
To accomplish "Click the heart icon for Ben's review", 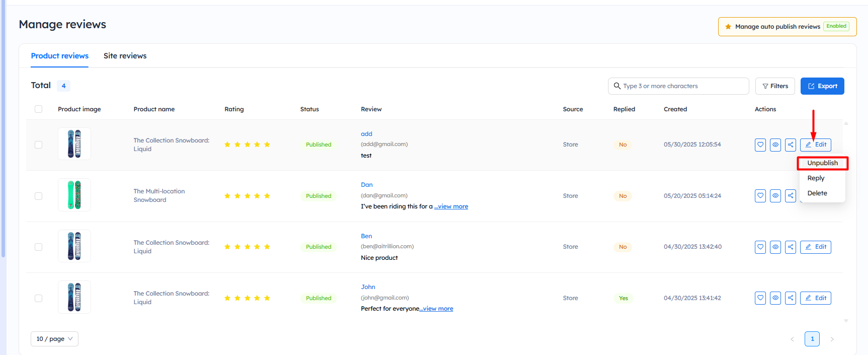I will [x=760, y=247].
